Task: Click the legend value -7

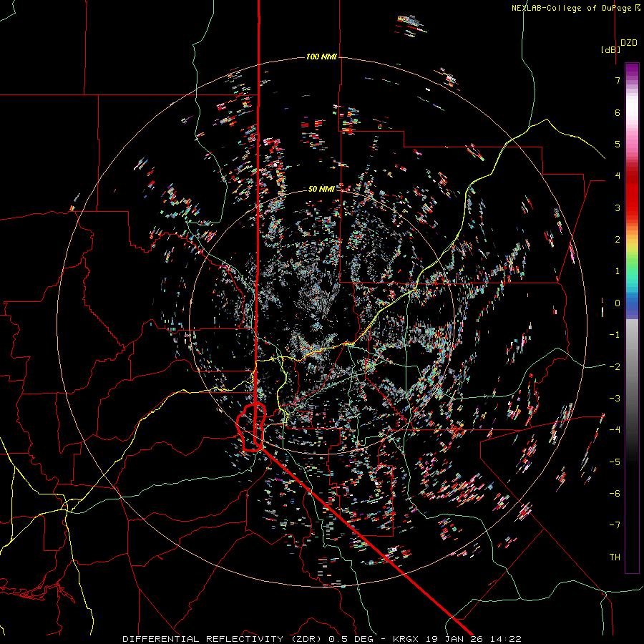Action: [x=615, y=525]
